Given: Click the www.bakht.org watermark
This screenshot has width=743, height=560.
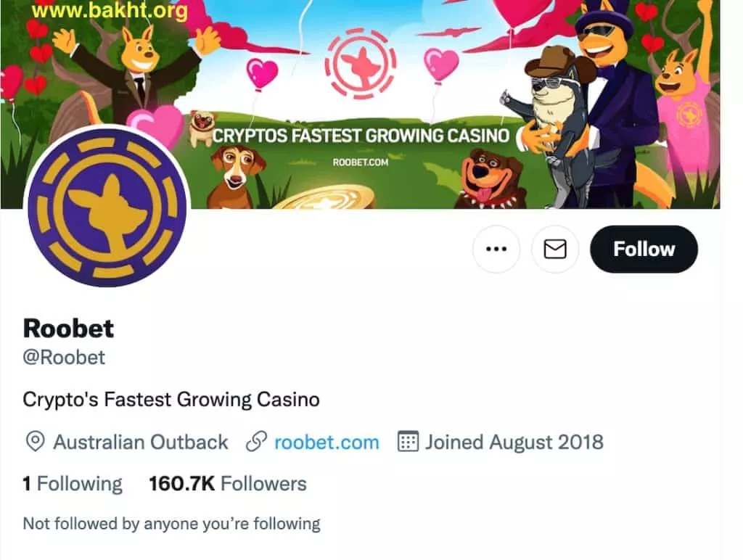Looking at the screenshot, I should tap(110, 10).
